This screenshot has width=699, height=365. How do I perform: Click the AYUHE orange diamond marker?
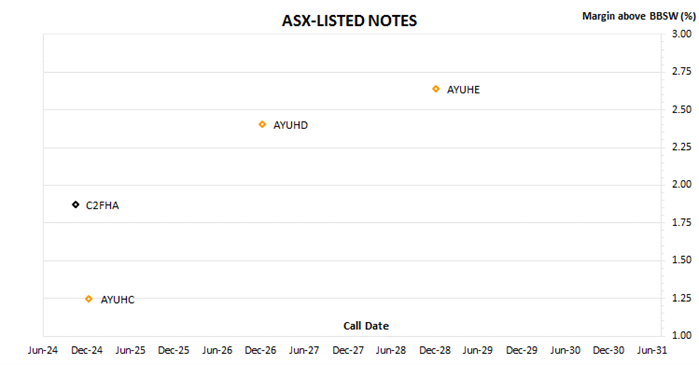pyautogui.click(x=436, y=89)
